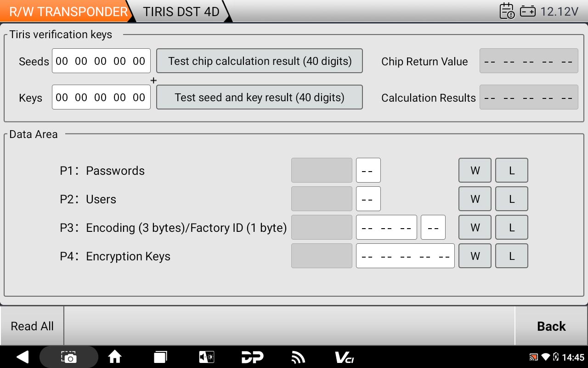The width and height of the screenshot is (588, 368).
Task: Tap the brightness/display adjust icon
Action: [x=206, y=357]
